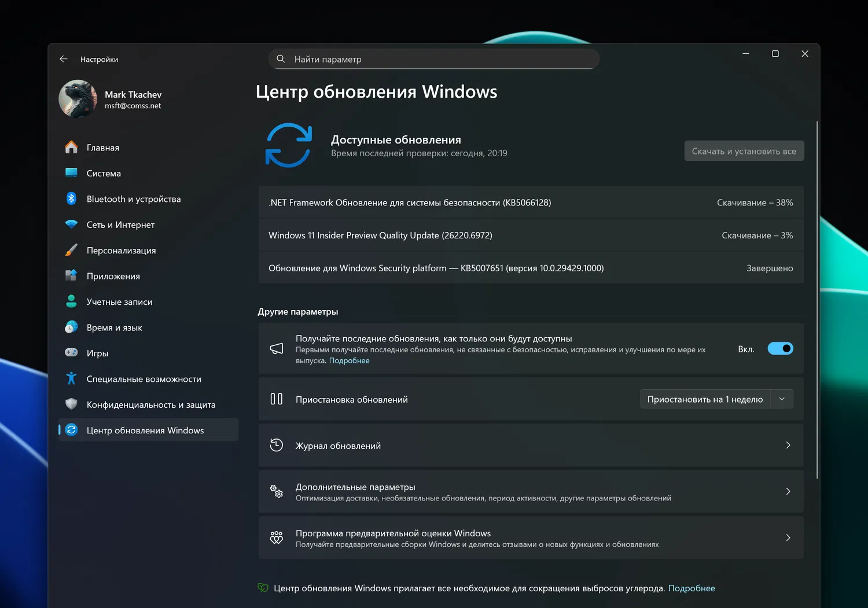Click the Найти параметр search field
Viewport: 868px width, 608px height.
click(433, 59)
